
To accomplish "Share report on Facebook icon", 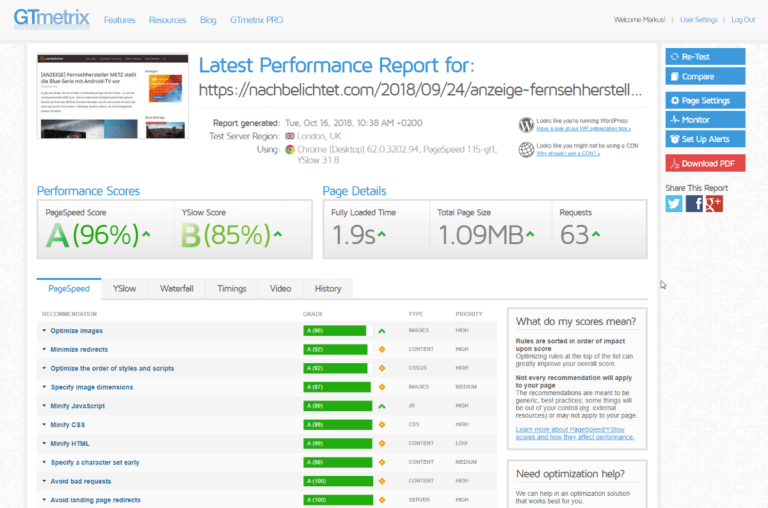I will (x=694, y=203).
